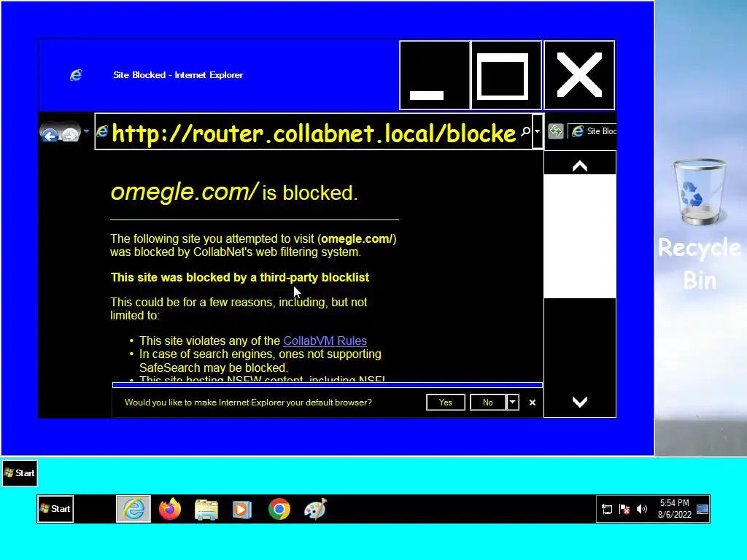Click the page icon in address bar
This screenshot has height=560, width=747.
coord(102,131)
